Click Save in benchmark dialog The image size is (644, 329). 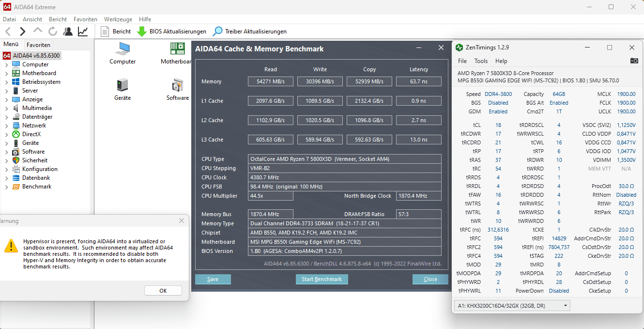coord(213,279)
